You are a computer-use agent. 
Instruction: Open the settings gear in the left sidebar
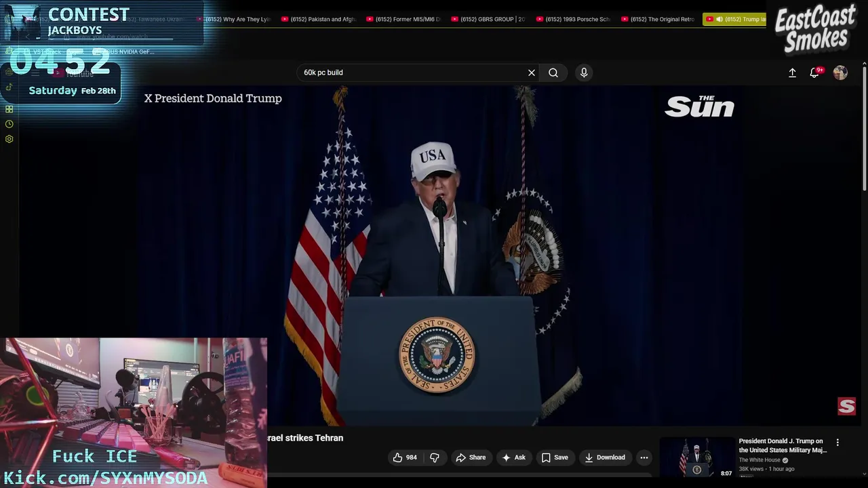pos(9,139)
